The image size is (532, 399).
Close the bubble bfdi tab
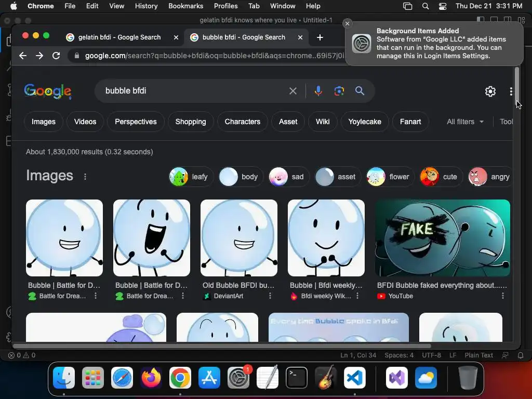coord(300,37)
